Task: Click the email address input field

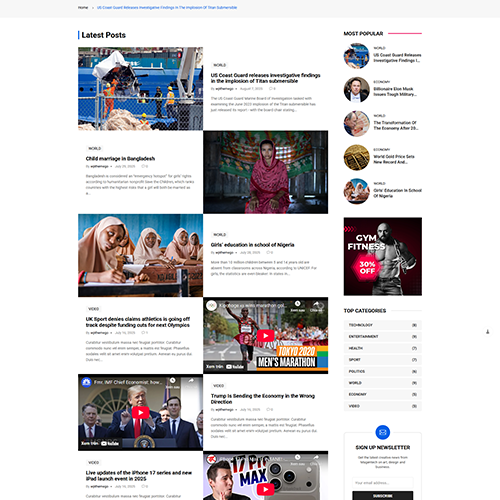Action: (383, 483)
